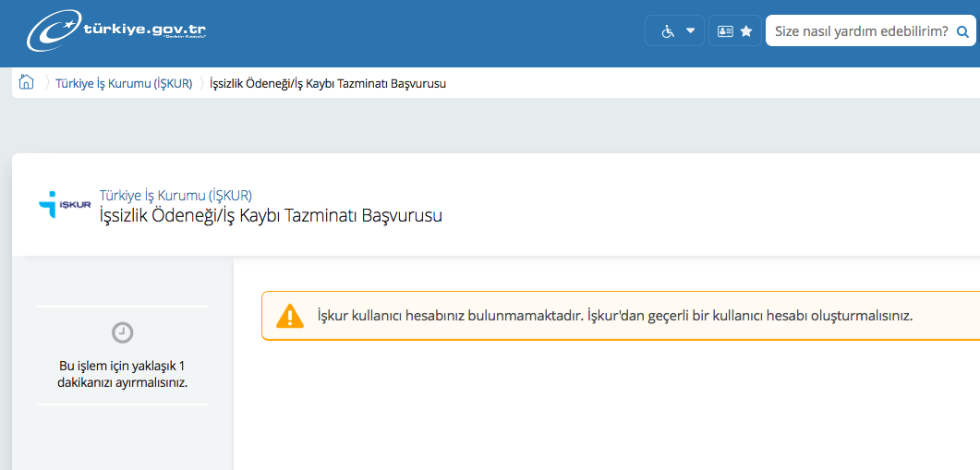
Task: Expand the accessibility dropdown arrow
Action: [x=690, y=30]
